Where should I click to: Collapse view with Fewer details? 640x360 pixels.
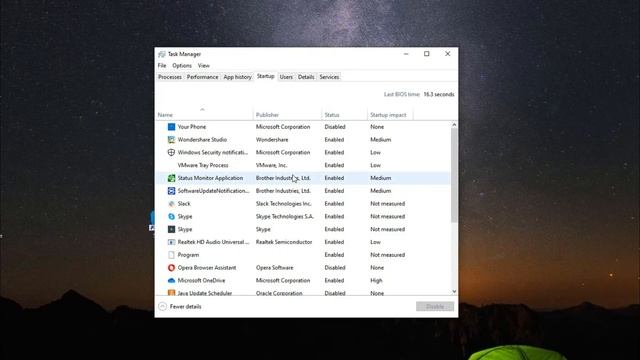point(180,307)
